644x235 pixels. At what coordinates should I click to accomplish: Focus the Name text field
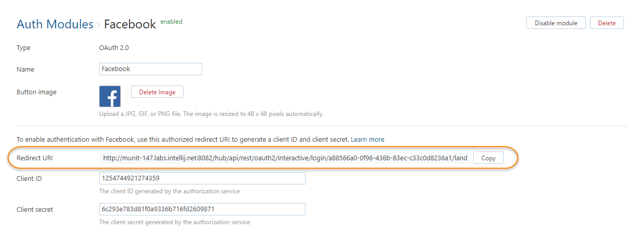[x=150, y=69]
